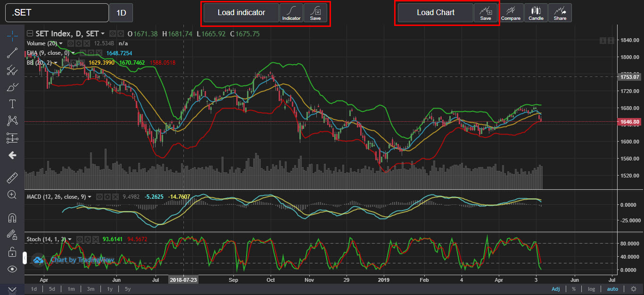Open the Stoch indicator dropdown arrow
The height and width of the screenshot is (295, 644).
coord(70,239)
